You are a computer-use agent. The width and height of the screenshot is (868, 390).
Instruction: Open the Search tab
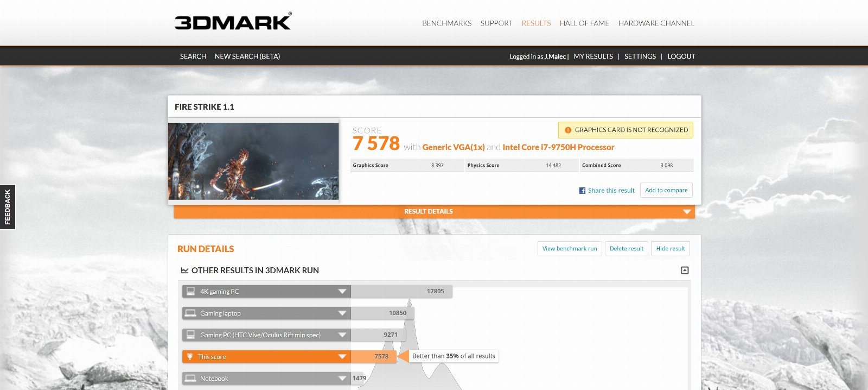pyautogui.click(x=193, y=56)
